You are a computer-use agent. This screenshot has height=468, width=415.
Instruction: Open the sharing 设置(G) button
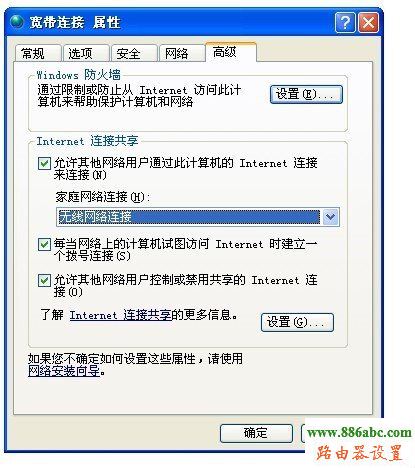click(x=297, y=322)
